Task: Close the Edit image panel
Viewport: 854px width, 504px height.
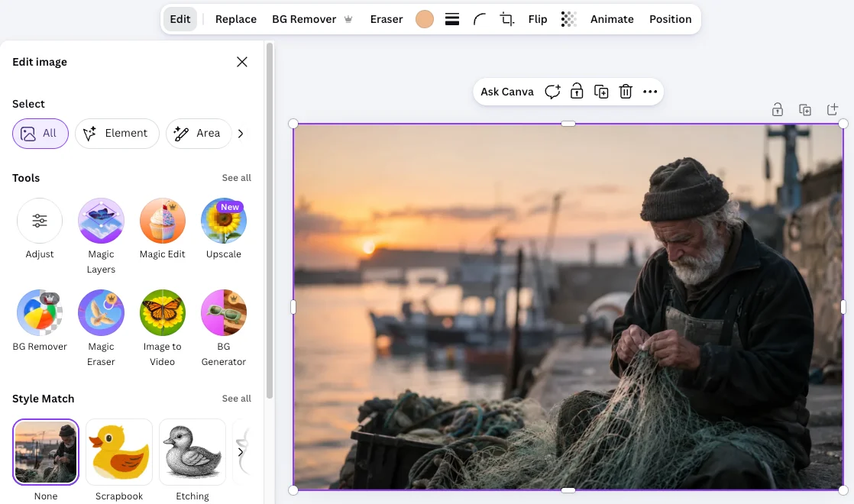Action: pos(242,62)
